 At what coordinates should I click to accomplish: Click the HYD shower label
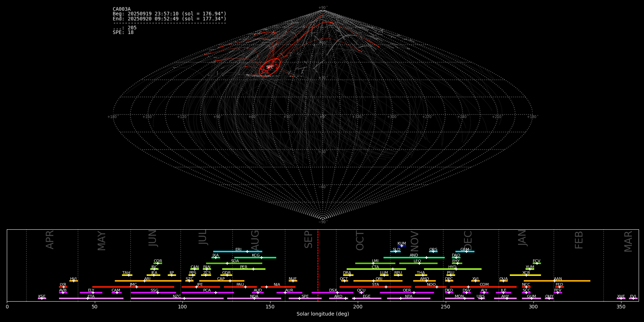pos(452,267)
